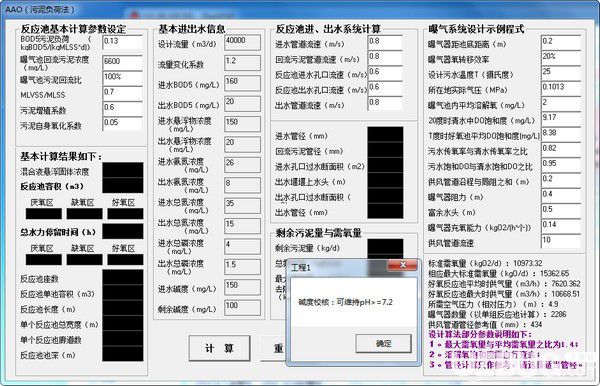Click the 进水碱度 input field
Image resolution: width=600 pixels, height=386 pixels.
243,287
